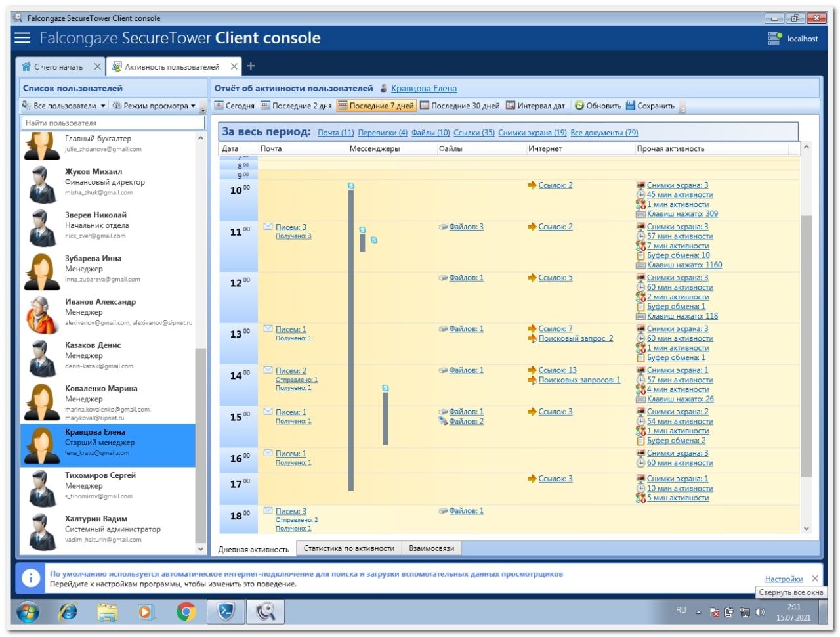The height and width of the screenshot is (637, 840).
Task: Select 'Последние 2 дня' period
Action: 297,106
